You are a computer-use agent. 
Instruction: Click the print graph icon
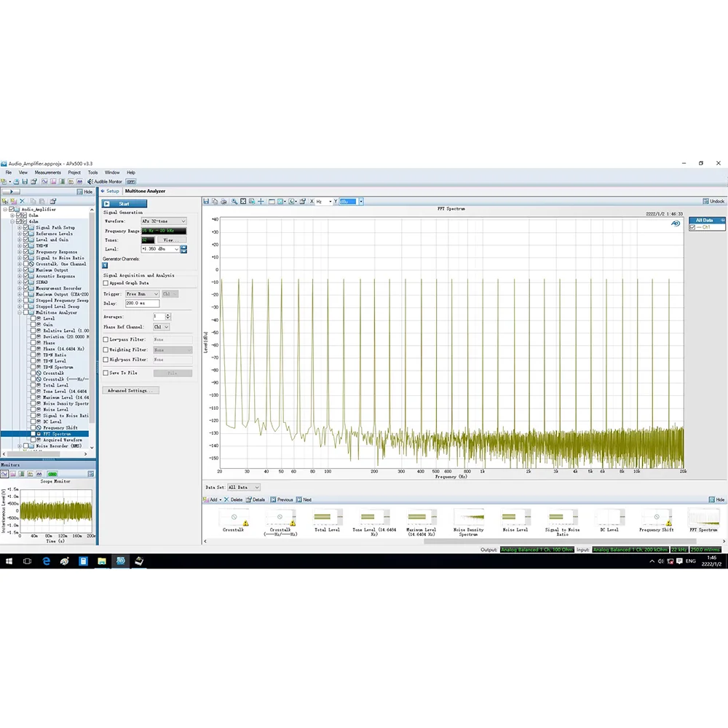[x=224, y=202]
